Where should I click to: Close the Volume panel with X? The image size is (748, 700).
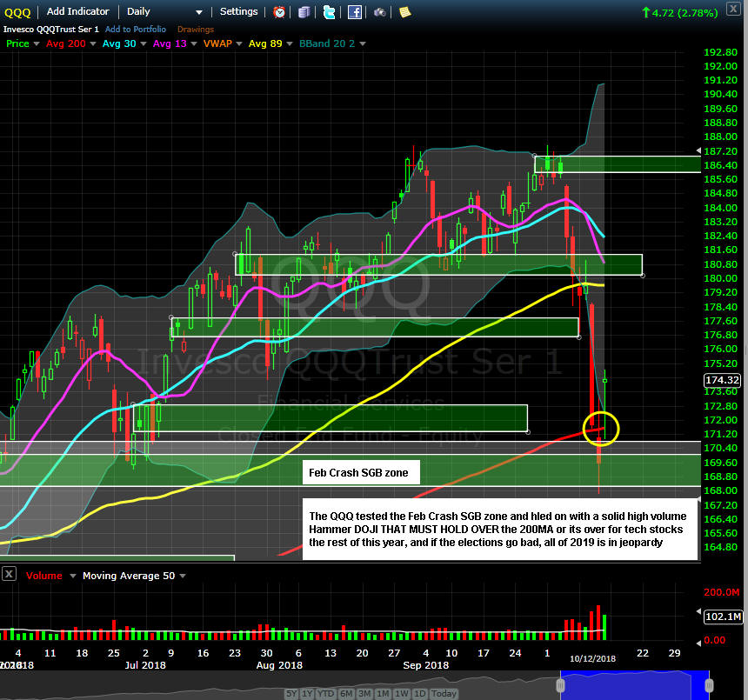coord(9,575)
